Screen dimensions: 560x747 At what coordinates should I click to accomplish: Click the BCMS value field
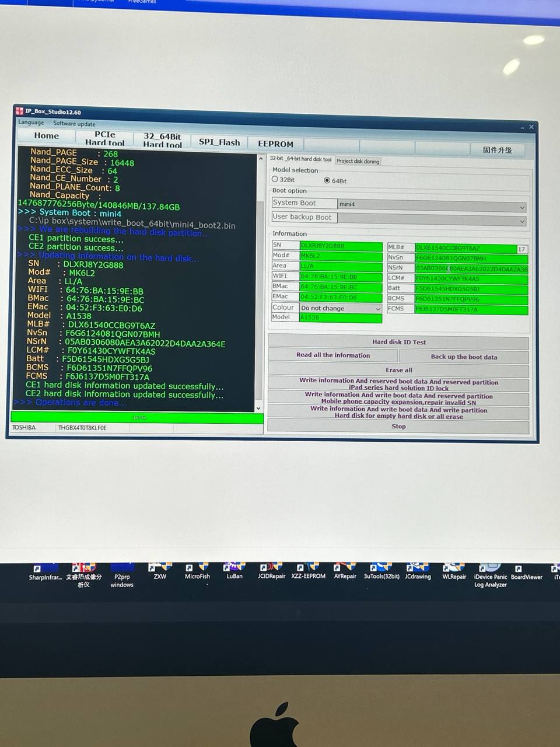click(471, 299)
